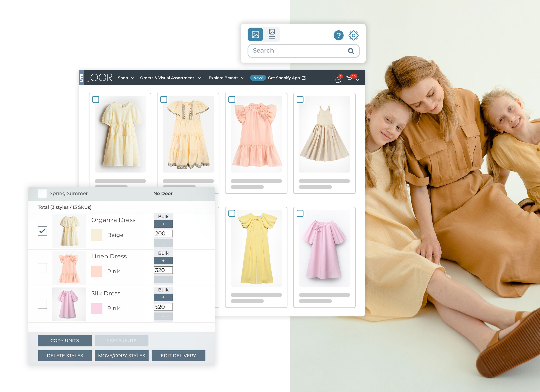Increase Linen Dress bulk quantity with plus
This screenshot has height=392, width=540.
pos(163,261)
